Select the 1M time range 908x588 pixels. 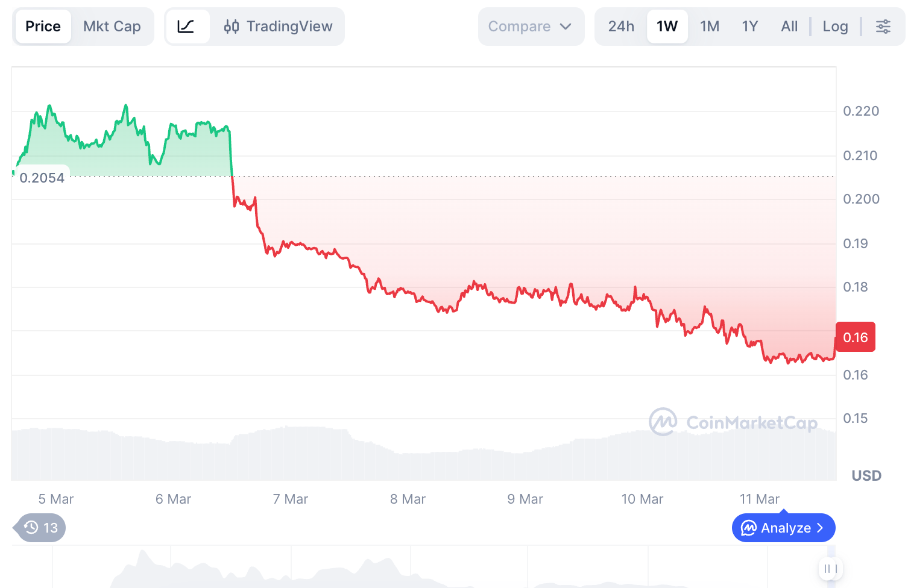pos(710,27)
